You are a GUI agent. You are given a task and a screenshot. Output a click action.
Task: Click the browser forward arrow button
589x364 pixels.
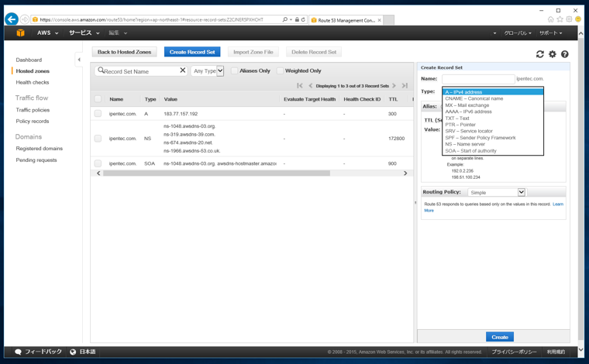pos(25,19)
